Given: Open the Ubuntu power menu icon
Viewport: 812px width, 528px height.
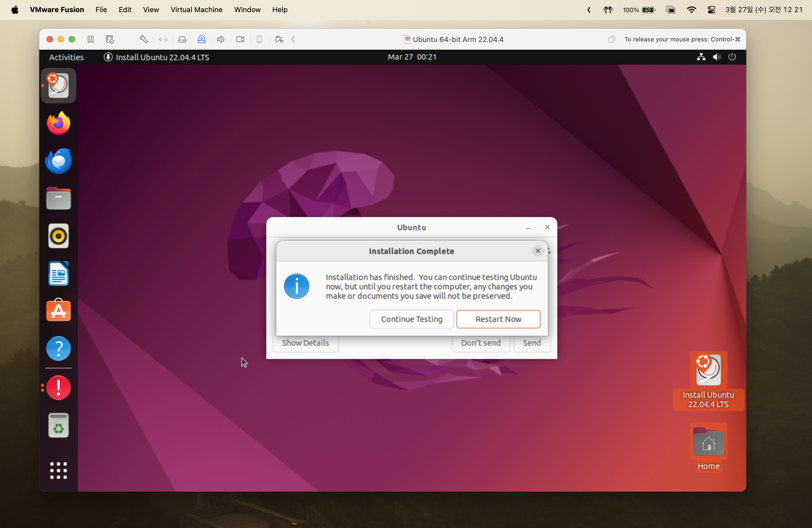Looking at the screenshot, I should click(x=732, y=57).
